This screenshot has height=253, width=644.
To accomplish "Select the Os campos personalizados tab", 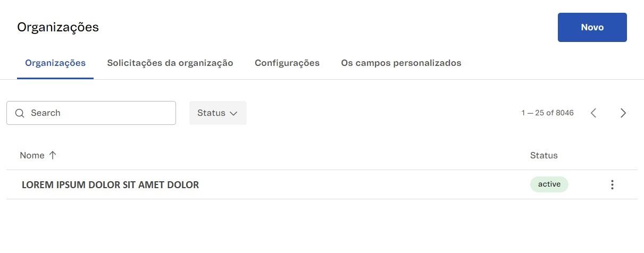I will click(x=401, y=63).
